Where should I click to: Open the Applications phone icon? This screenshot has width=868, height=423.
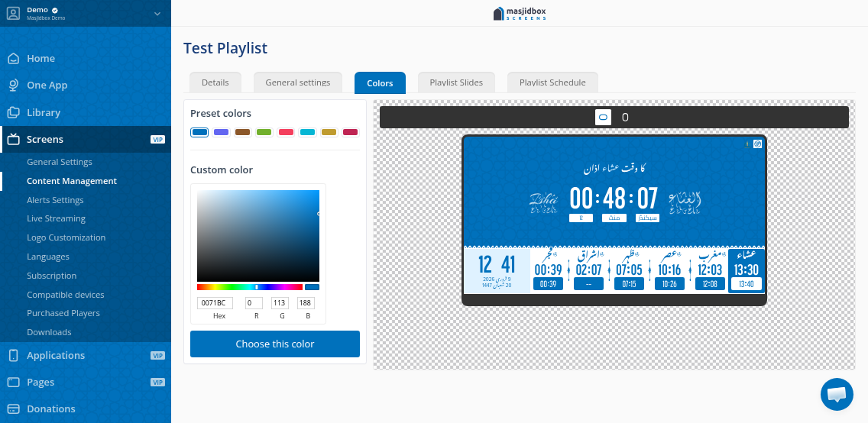tap(13, 356)
